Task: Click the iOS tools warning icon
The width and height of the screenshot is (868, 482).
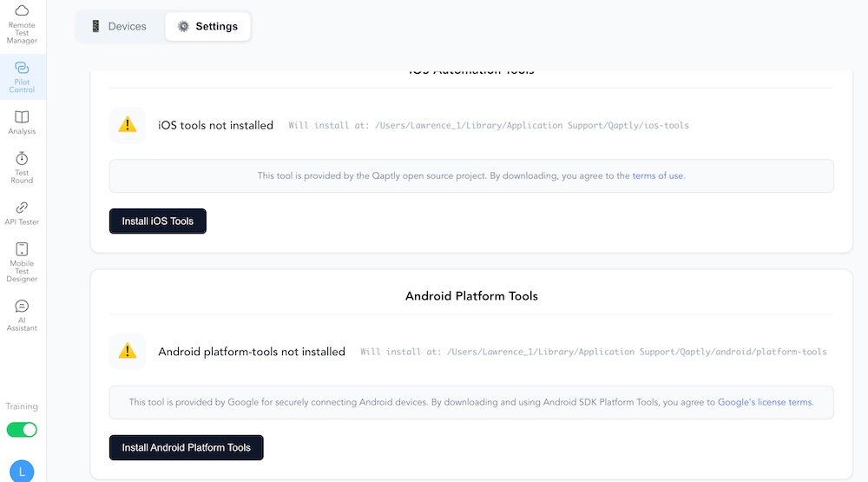Action: coord(128,125)
